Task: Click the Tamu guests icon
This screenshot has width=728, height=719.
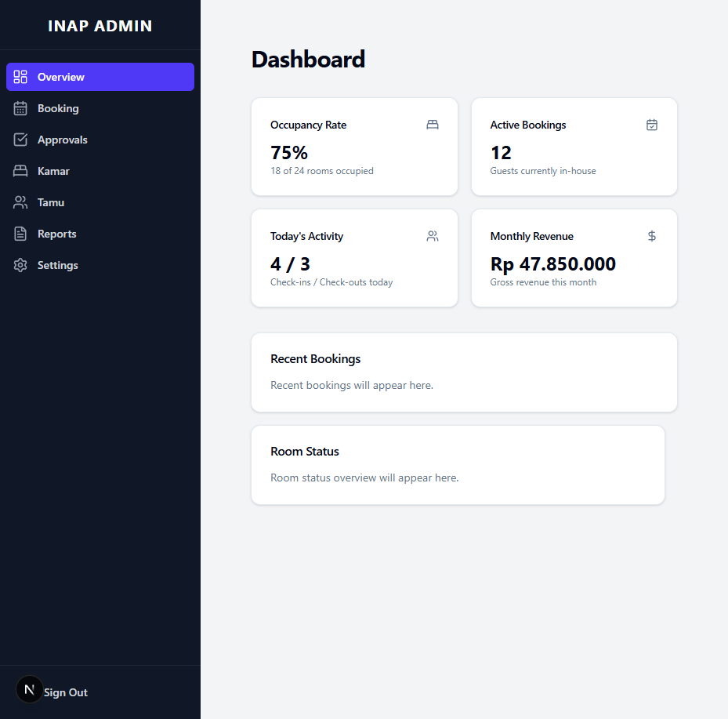Action: pos(20,202)
